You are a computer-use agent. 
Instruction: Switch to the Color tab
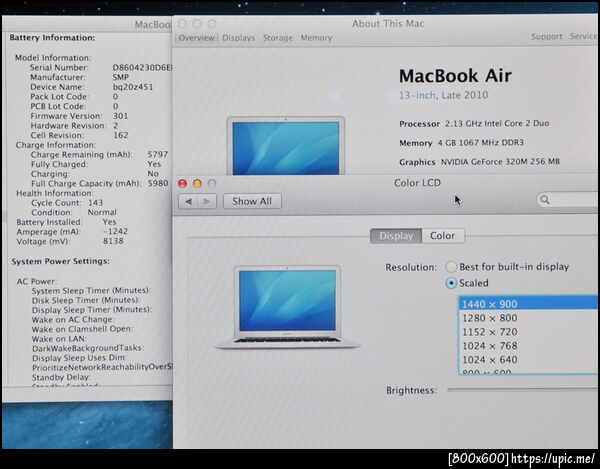coord(443,236)
